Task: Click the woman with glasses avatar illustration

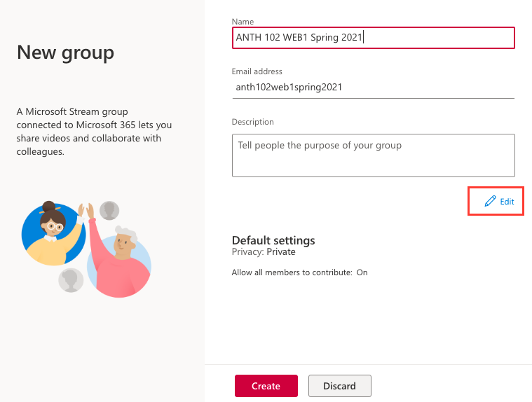Action: [53, 234]
